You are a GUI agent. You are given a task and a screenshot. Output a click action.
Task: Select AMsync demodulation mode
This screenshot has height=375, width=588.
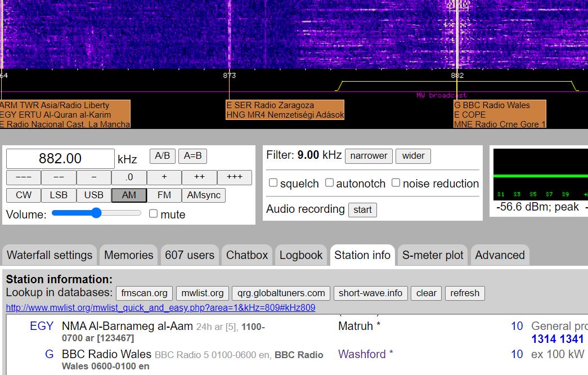pos(204,195)
